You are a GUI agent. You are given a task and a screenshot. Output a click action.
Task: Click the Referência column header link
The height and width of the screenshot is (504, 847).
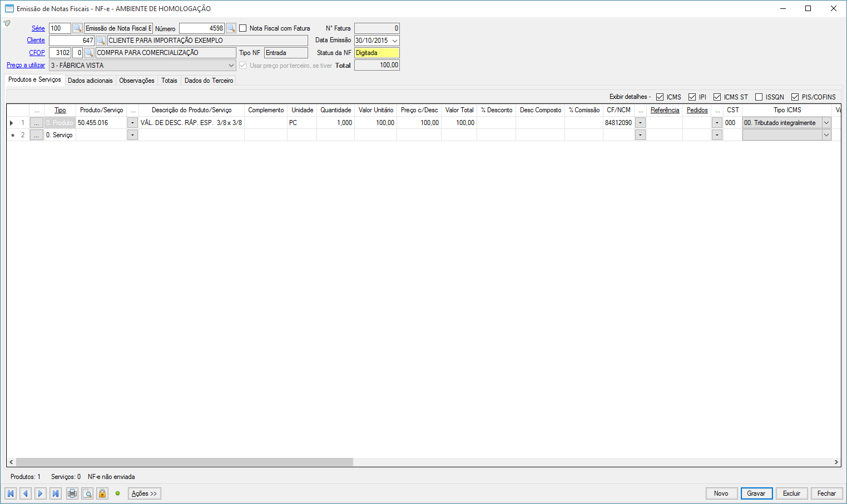tap(665, 110)
